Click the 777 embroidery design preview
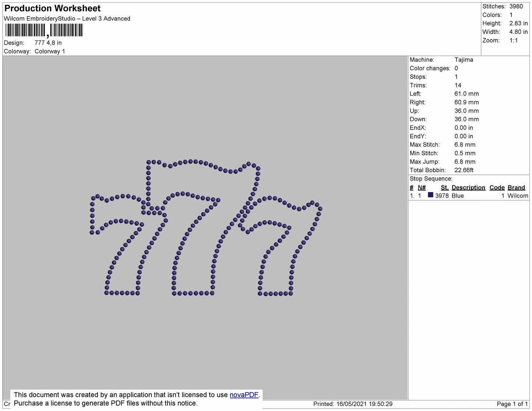Viewport: 532px width, 411px height. click(206, 228)
